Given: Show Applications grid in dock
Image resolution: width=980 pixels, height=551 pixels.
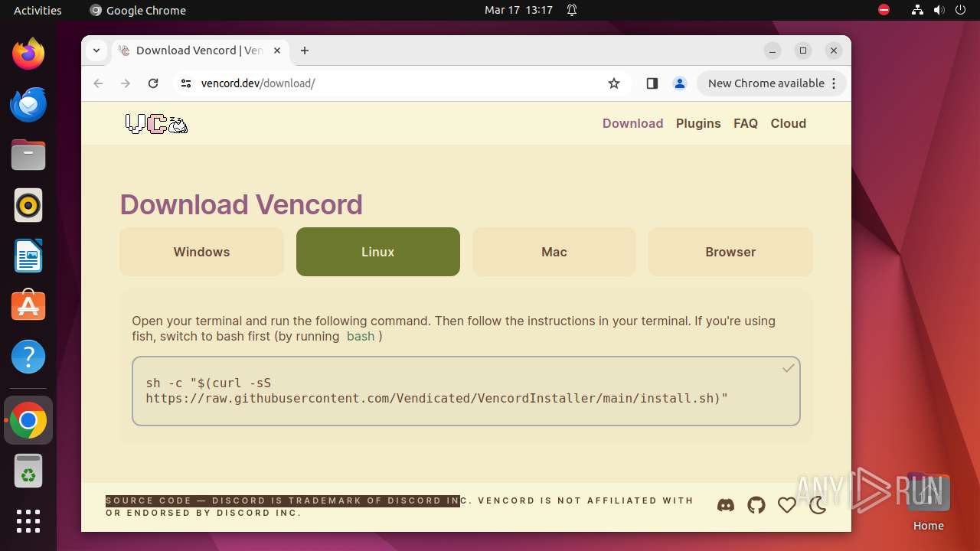Looking at the screenshot, I should 28,521.
